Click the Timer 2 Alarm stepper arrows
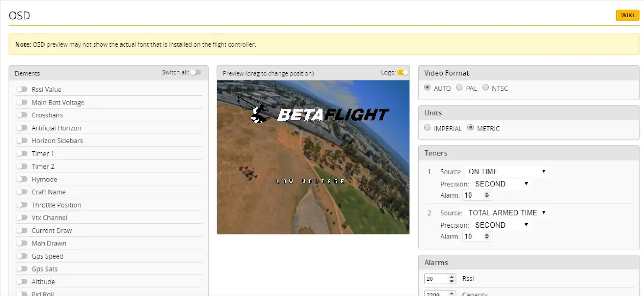Image resolution: width=644 pixels, height=296 pixels. click(x=487, y=236)
